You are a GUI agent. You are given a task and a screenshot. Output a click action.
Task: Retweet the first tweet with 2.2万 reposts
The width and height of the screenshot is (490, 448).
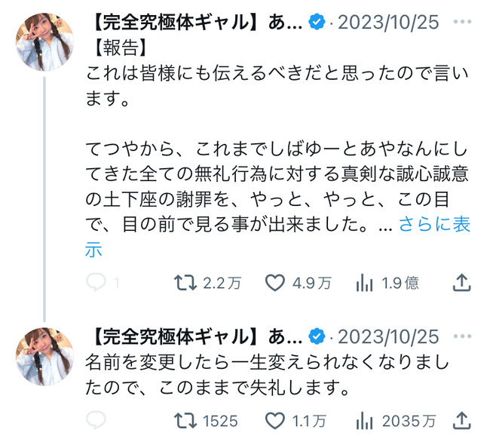pos(185,283)
